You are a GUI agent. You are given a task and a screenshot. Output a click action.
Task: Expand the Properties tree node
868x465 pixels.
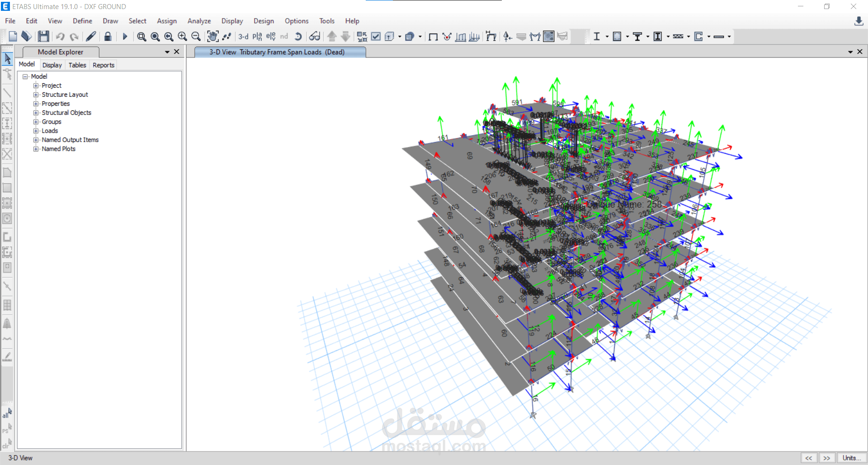tap(36, 104)
